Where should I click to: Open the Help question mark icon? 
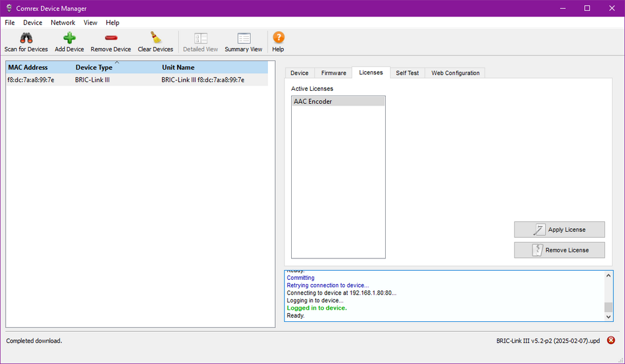coord(278,38)
